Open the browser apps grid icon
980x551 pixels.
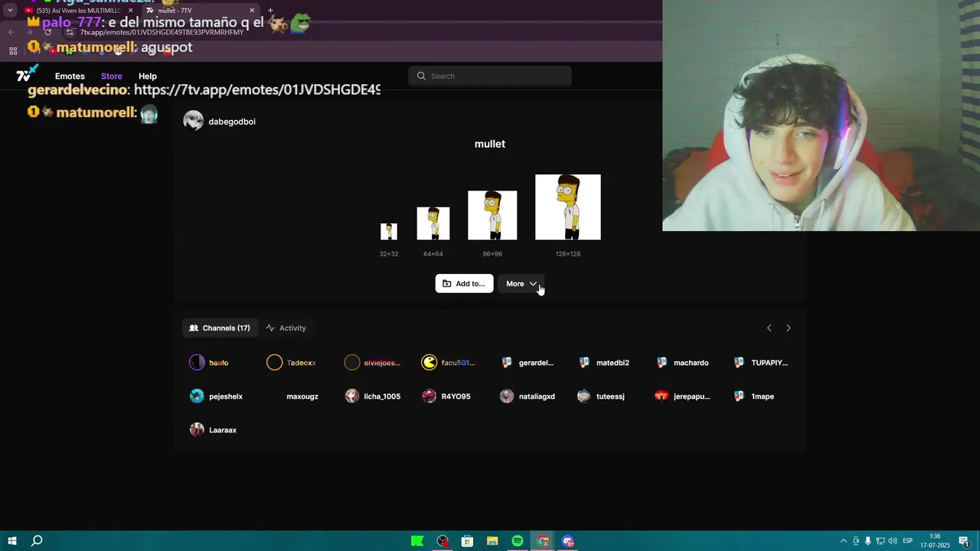pyautogui.click(x=13, y=51)
